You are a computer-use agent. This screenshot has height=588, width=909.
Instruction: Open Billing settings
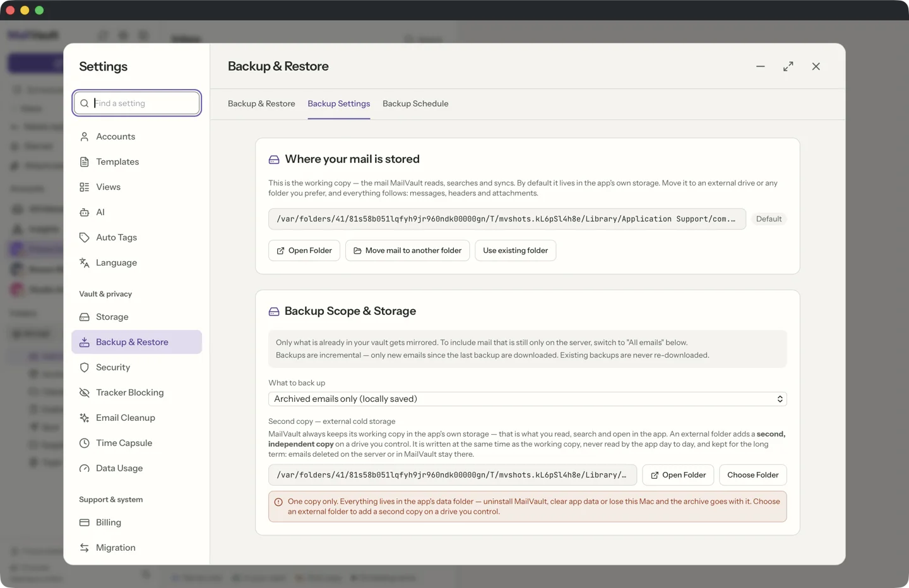click(x=136, y=522)
